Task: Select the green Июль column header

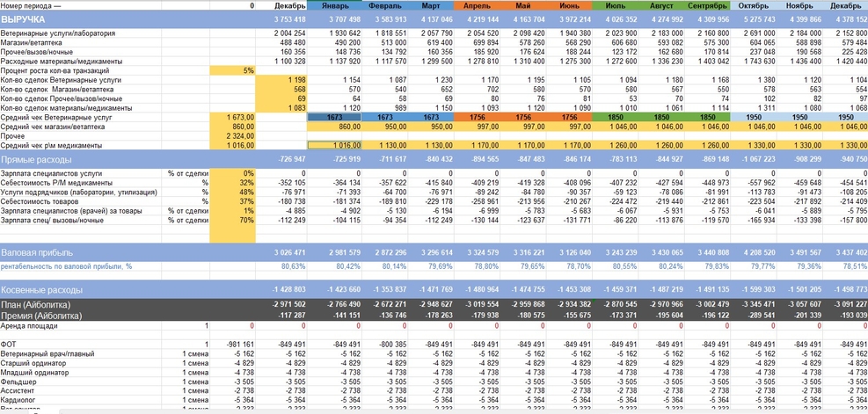Action: coord(615,5)
